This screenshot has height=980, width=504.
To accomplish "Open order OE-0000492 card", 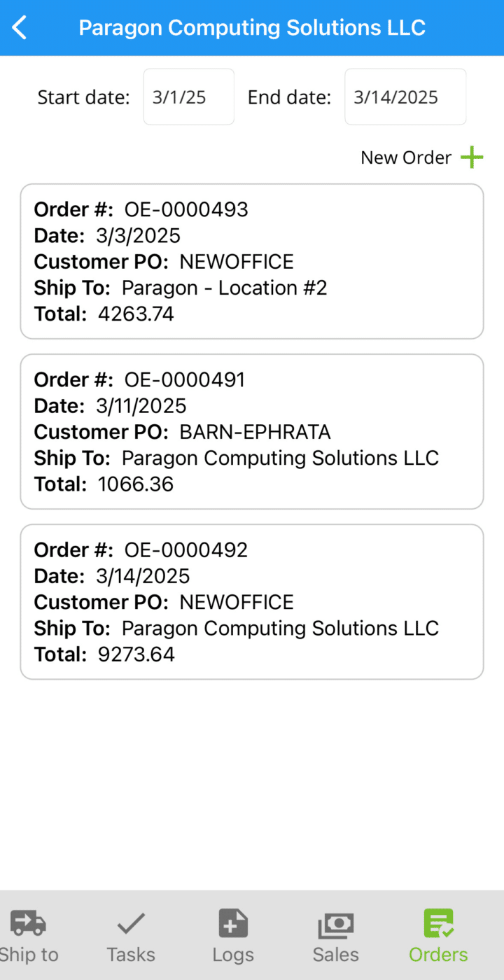I will click(x=252, y=601).
